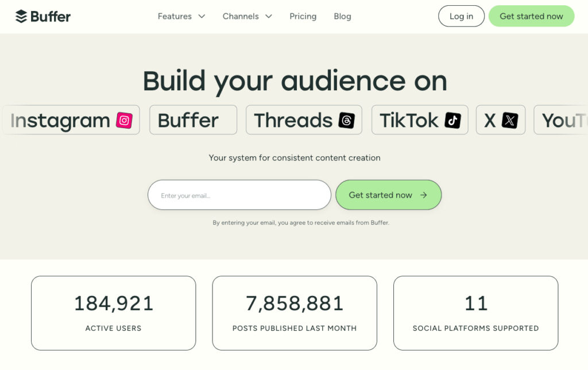Click 'Your system for consistent content creation' text

(295, 158)
